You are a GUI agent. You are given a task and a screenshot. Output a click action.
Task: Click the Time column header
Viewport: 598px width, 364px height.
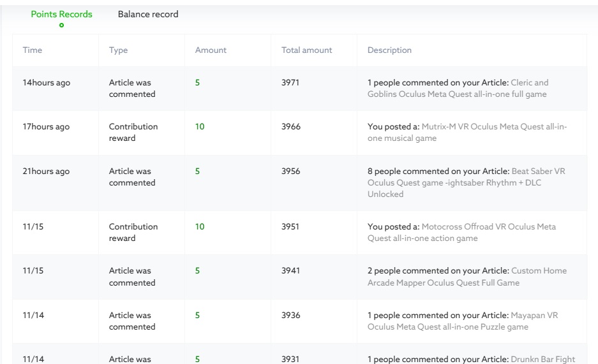(x=33, y=50)
